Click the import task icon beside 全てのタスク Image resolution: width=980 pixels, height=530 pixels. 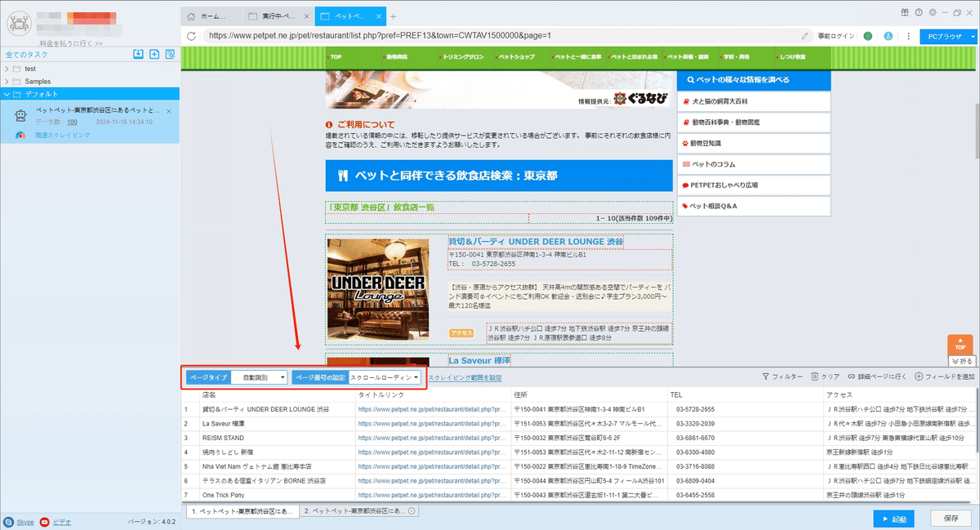139,54
